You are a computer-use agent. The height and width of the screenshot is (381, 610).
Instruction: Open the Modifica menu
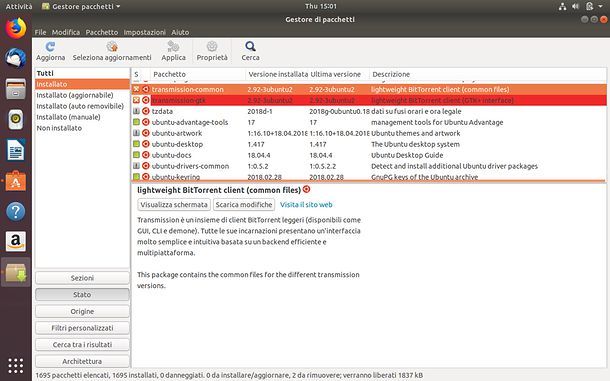66,32
